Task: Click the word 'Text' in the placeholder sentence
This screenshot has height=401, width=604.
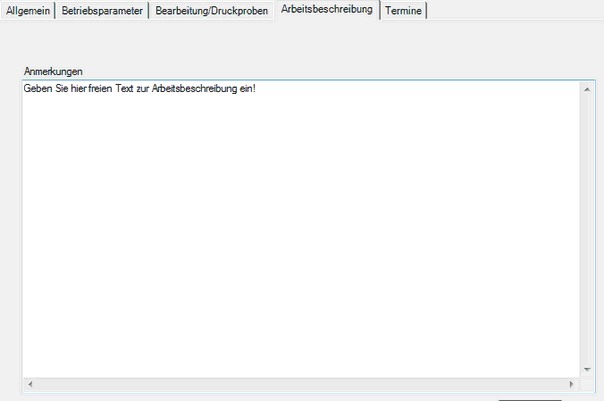Action: [122, 89]
